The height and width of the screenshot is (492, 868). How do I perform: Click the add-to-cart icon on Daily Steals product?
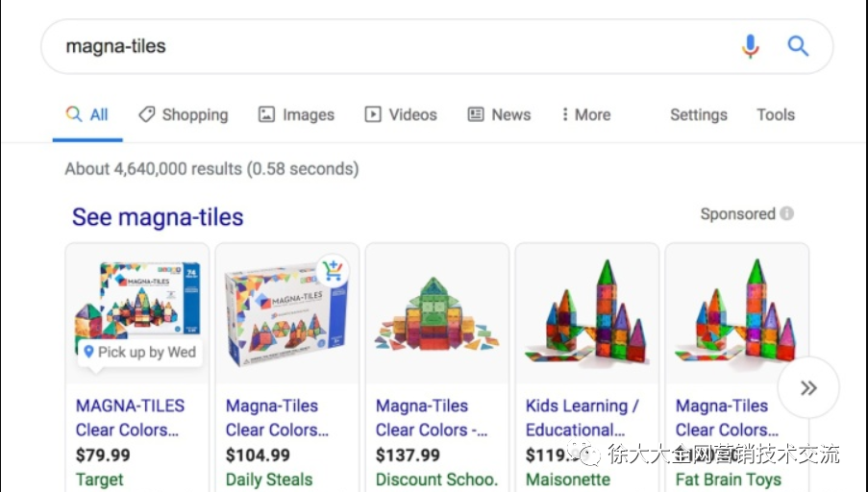click(332, 271)
